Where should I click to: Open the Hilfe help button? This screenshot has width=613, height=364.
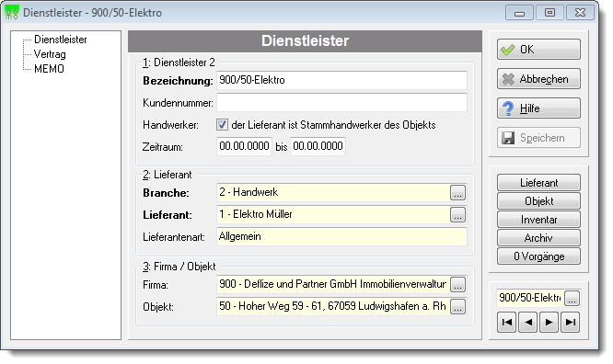(538, 108)
